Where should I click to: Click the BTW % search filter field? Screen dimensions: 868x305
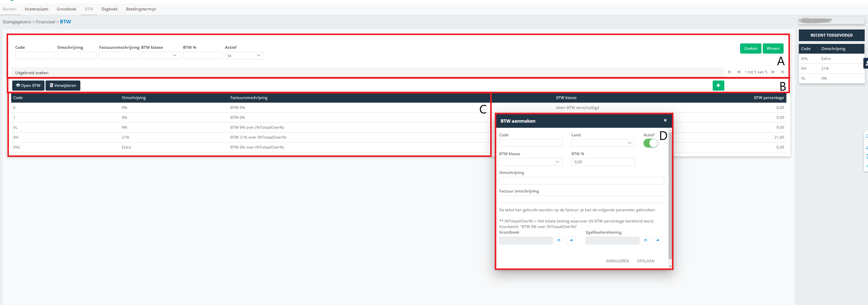[203, 56]
